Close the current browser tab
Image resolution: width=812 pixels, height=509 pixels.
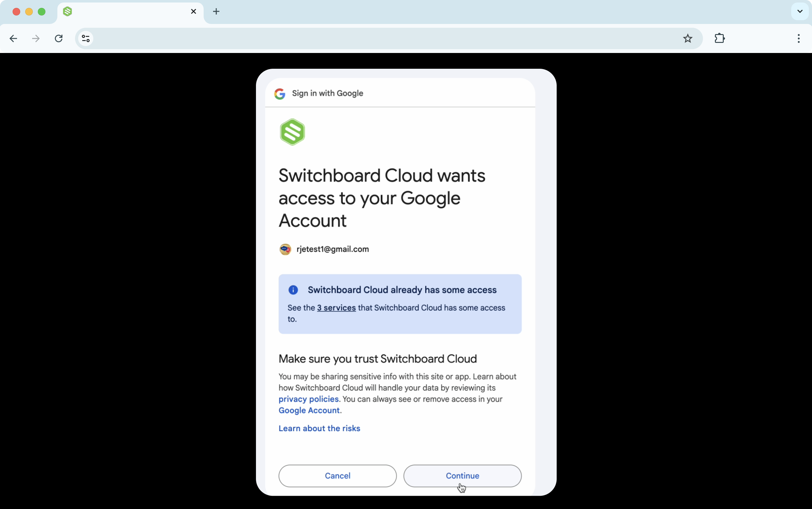[x=194, y=11]
